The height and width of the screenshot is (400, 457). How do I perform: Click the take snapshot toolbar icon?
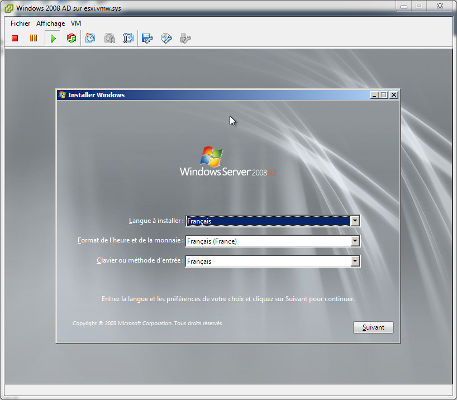point(90,38)
